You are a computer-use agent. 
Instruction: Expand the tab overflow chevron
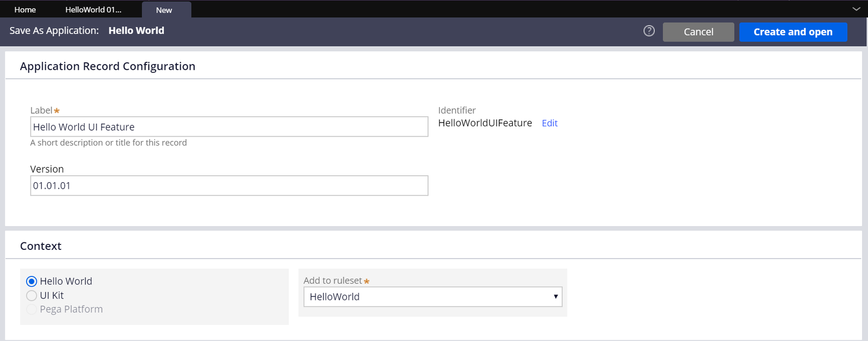click(856, 9)
